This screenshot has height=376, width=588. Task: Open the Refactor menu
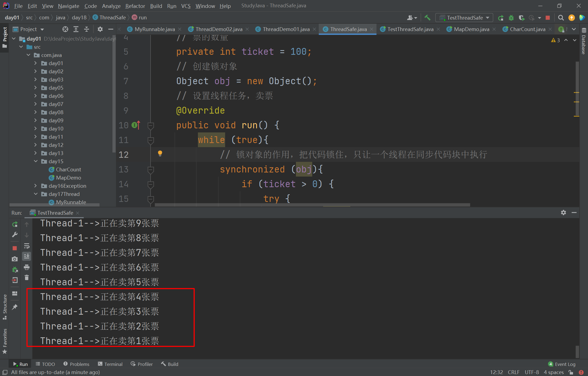135,6
